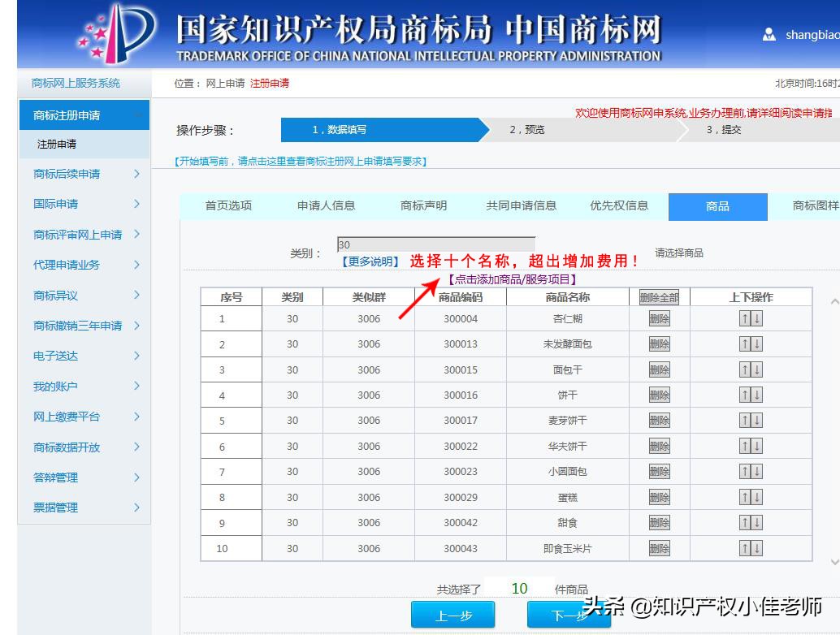Viewport: 840px width, 635px height.
Task: Click the user account icon beside shangbiao
Action: click(768, 35)
